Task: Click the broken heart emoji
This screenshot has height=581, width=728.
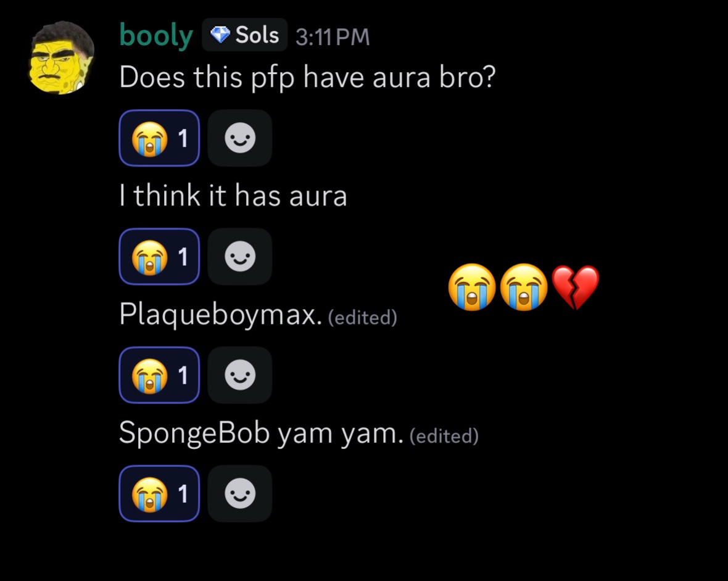Action: [575, 287]
